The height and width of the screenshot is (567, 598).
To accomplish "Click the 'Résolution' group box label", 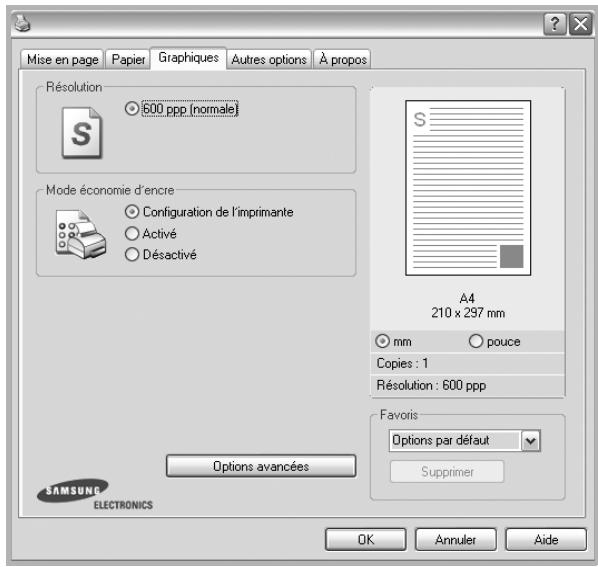I will [74, 87].
